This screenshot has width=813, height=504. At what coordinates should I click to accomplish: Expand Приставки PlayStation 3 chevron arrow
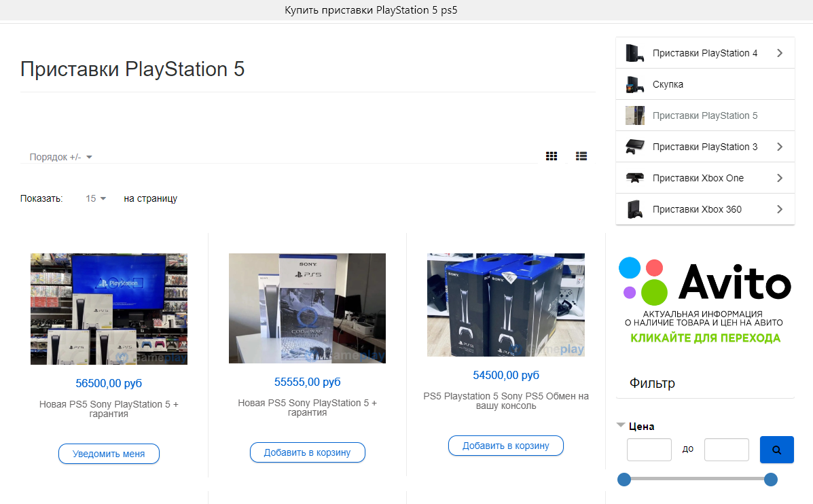tap(780, 147)
